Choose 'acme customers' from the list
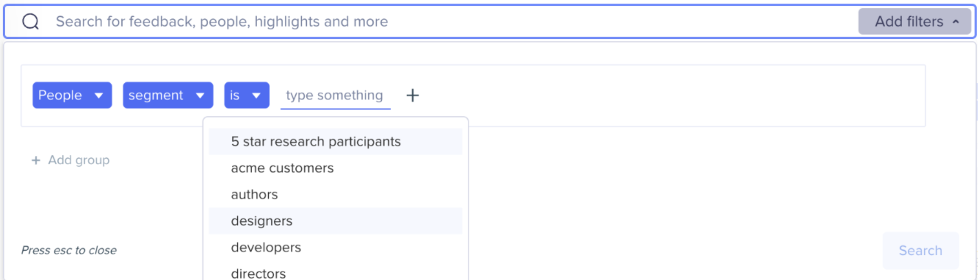 [x=282, y=168]
